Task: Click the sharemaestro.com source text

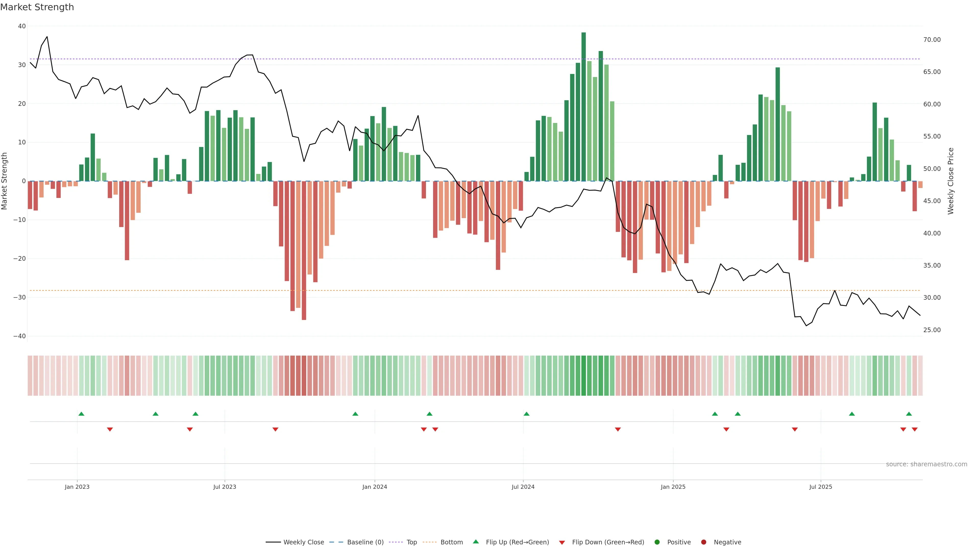Action: pos(926,464)
